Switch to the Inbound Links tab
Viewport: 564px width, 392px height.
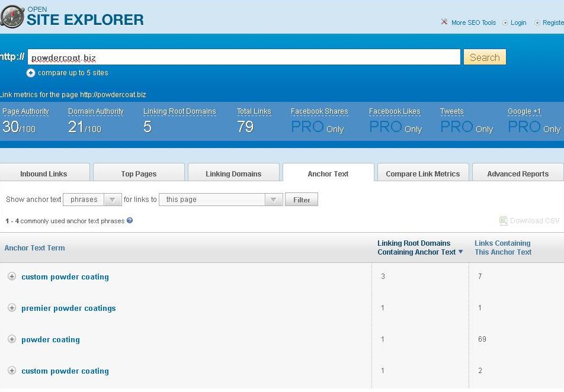click(x=44, y=172)
